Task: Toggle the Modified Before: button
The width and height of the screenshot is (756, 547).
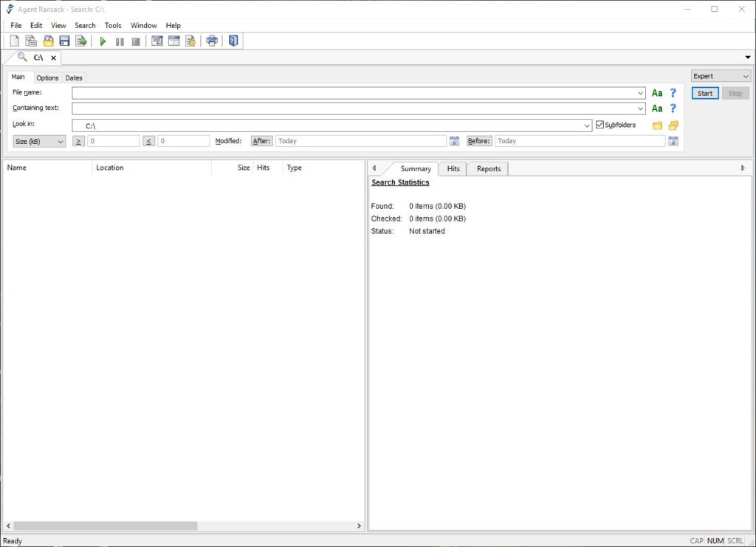Action: pyautogui.click(x=479, y=141)
